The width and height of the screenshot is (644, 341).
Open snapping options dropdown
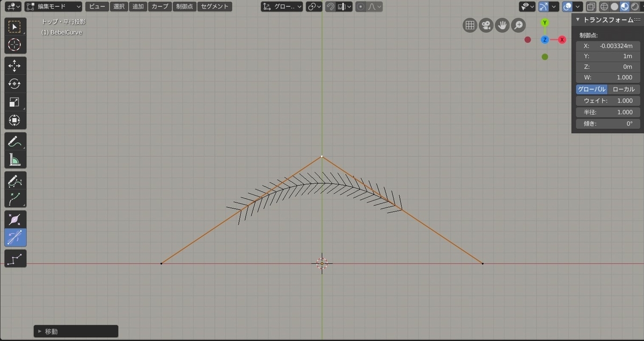[344, 7]
